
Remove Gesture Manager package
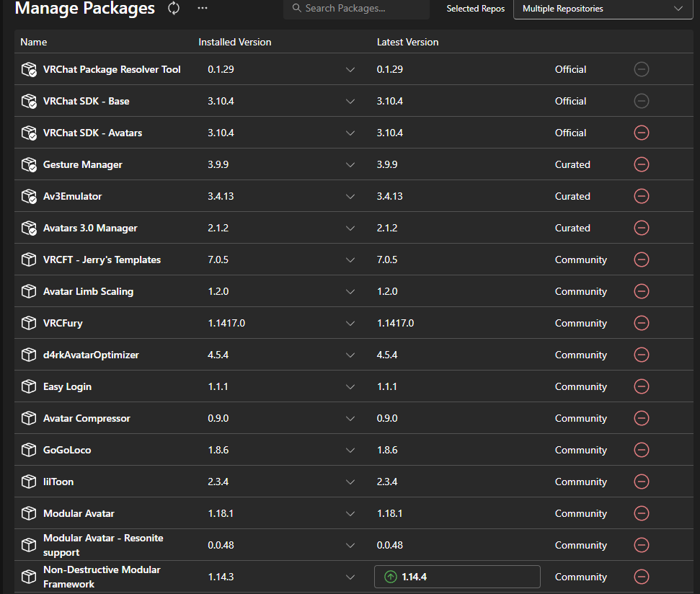(x=642, y=164)
